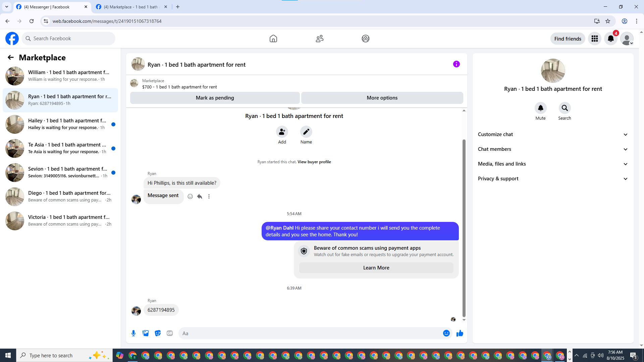Send a thumbs-up like

[460, 333]
